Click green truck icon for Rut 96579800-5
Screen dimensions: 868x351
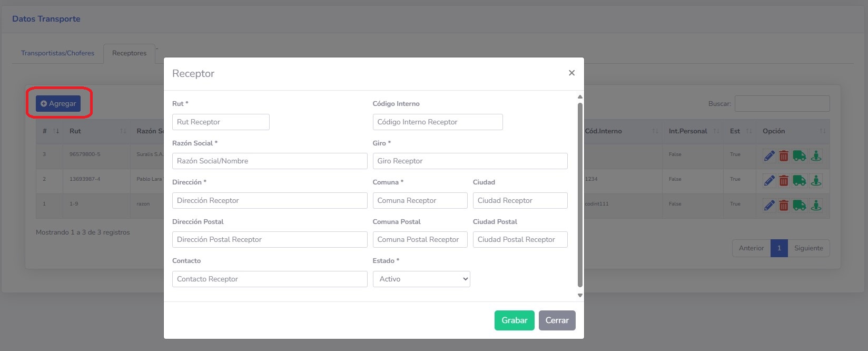tap(800, 155)
